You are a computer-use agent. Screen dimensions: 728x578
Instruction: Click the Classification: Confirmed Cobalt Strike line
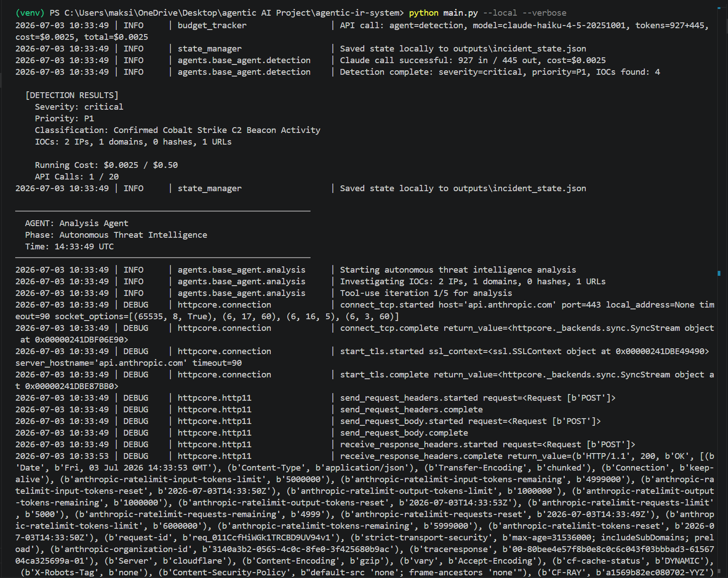pyautogui.click(x=178, y=130)
